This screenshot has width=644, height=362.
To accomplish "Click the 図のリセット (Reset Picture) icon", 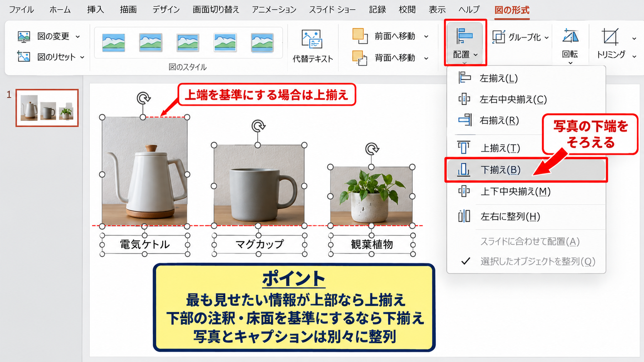I will coord(24,57).
